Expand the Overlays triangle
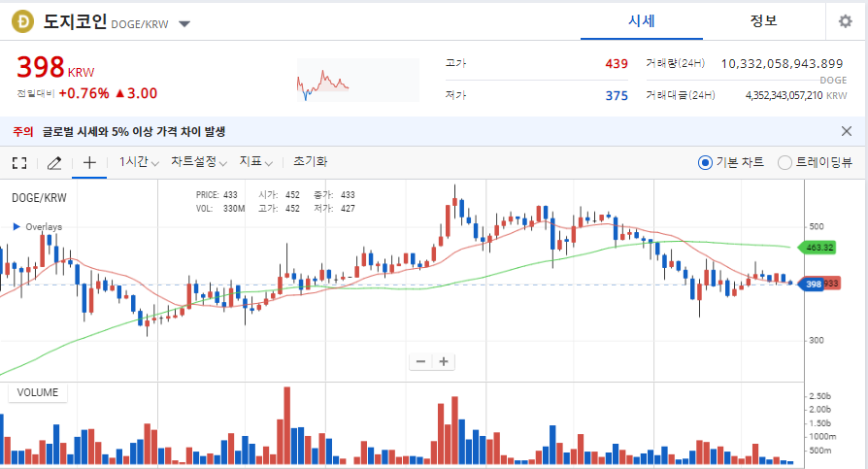 point(17,226)
